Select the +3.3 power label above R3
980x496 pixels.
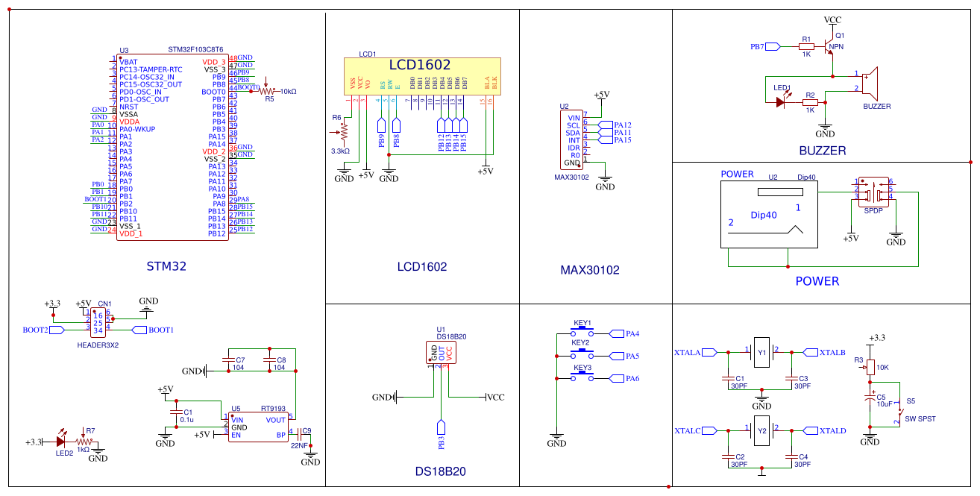(x=876, y=338)
